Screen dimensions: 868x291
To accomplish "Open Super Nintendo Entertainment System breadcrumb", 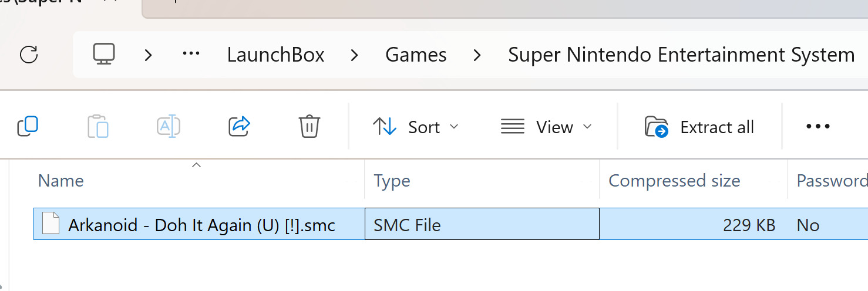I will [x=681, y=55].
